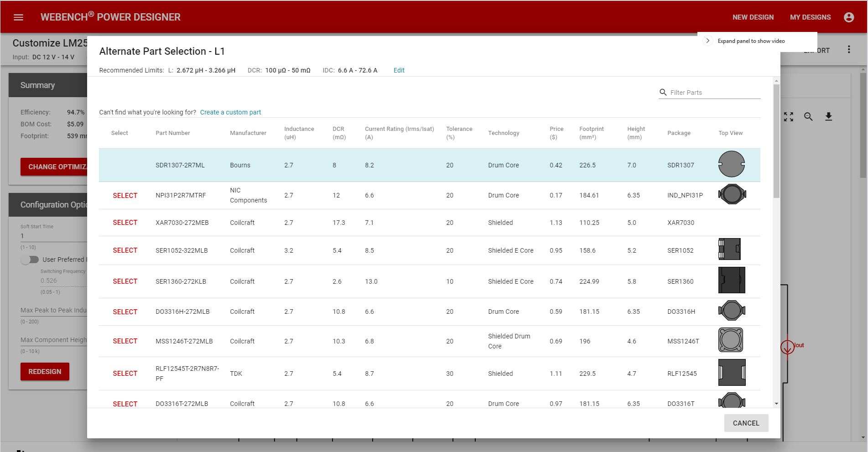Sort table by Part Number header
This screenshot has height=452, width=868.
173,133
